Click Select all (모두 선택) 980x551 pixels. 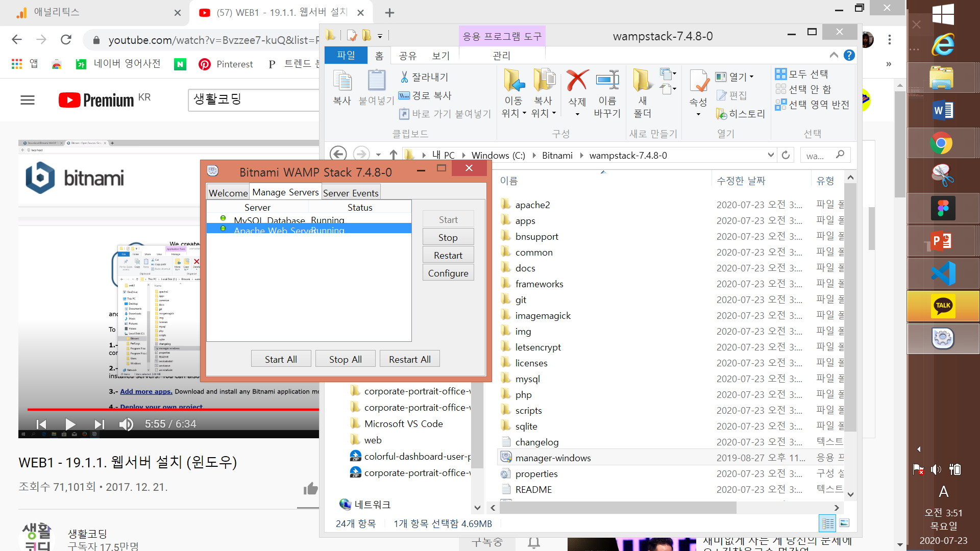(801, 74)
